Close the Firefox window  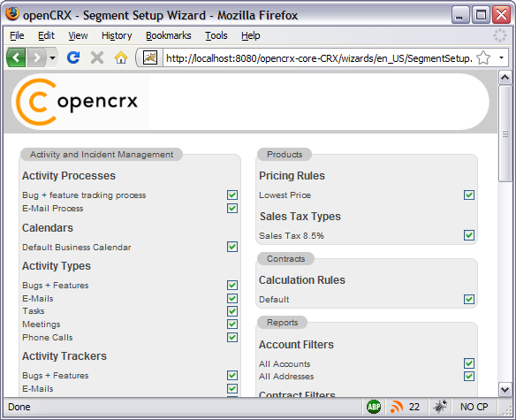point(501,15)
